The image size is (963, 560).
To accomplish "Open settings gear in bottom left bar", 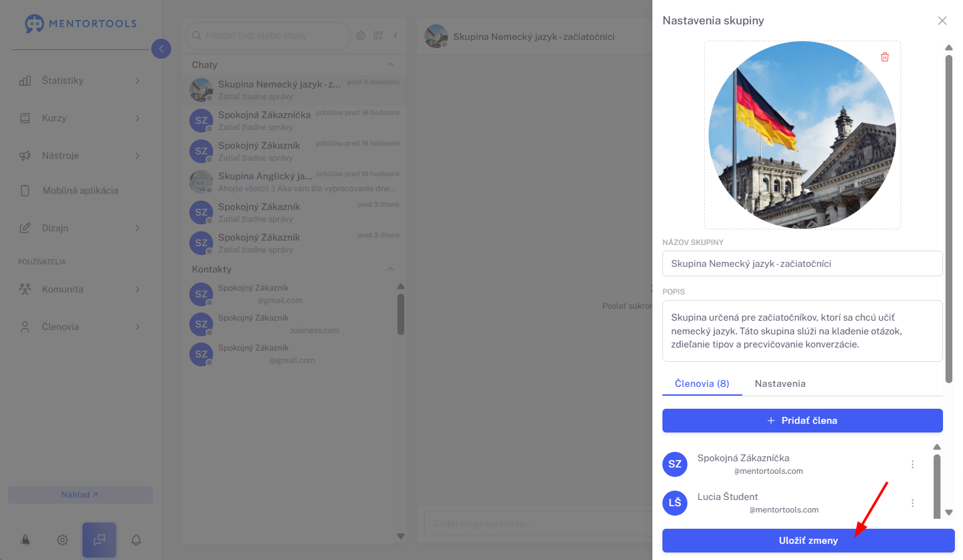I will coord(62,540).
